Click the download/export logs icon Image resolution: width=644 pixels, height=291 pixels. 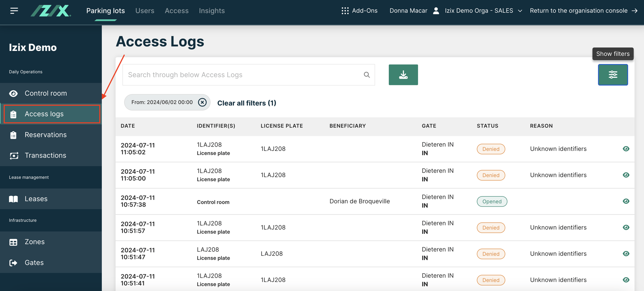pos(403,75)
